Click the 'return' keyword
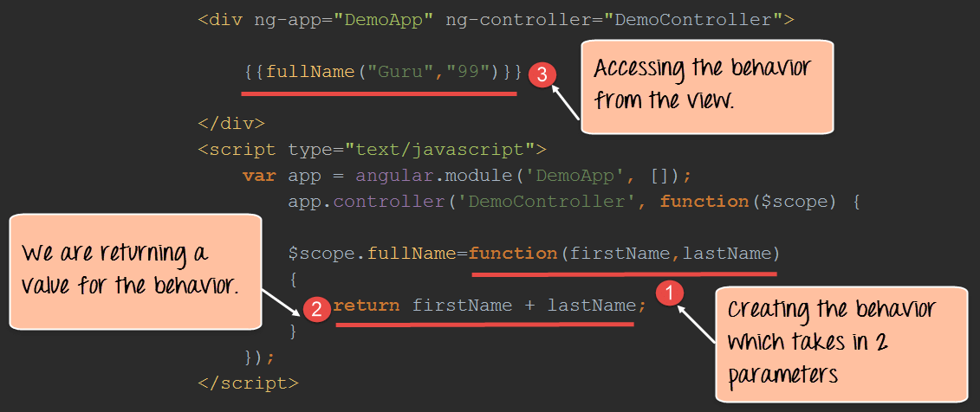Screen dimensions: 980x412 (367, 305)
